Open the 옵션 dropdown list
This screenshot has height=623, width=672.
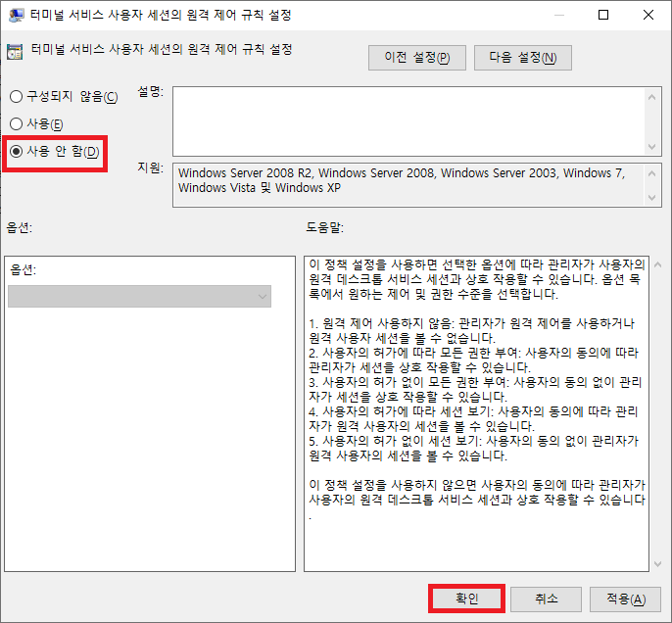pos(139,296)
